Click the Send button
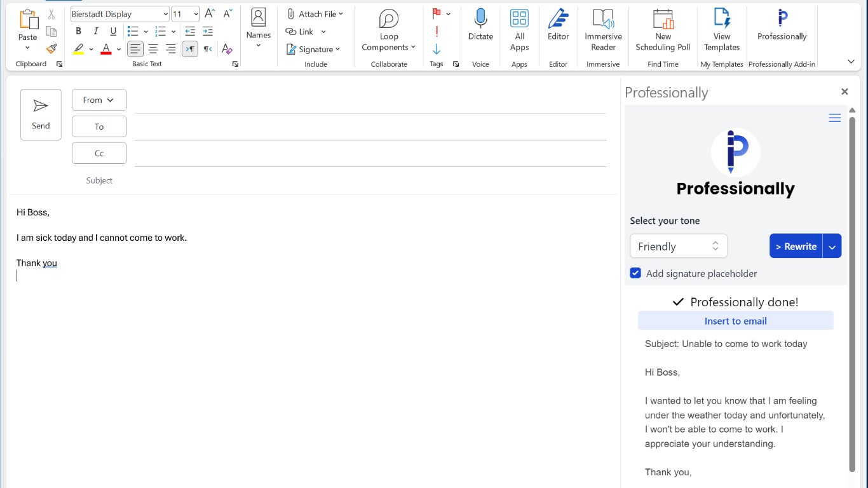This screenshot has height=488, width=868. (41, 114)
